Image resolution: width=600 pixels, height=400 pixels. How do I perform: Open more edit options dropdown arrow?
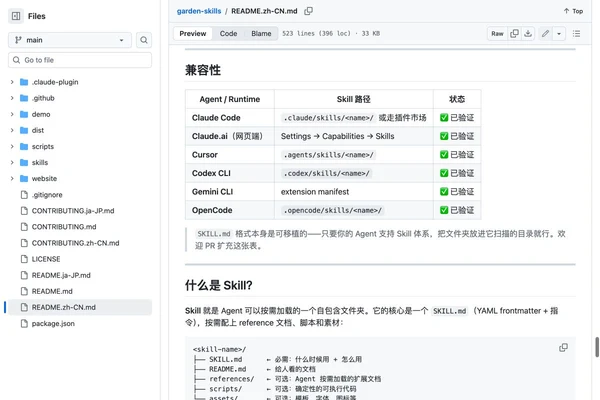(559, 34)
